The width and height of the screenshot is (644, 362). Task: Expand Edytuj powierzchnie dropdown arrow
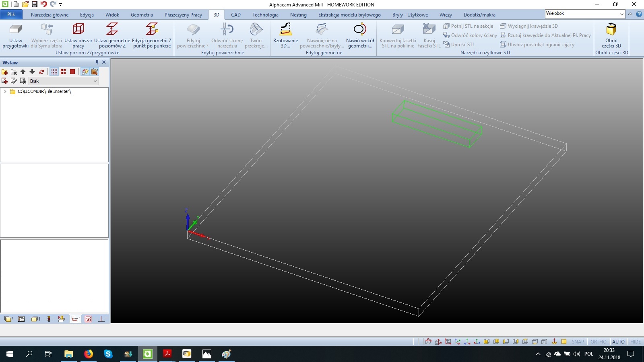(x=207, y=46)
